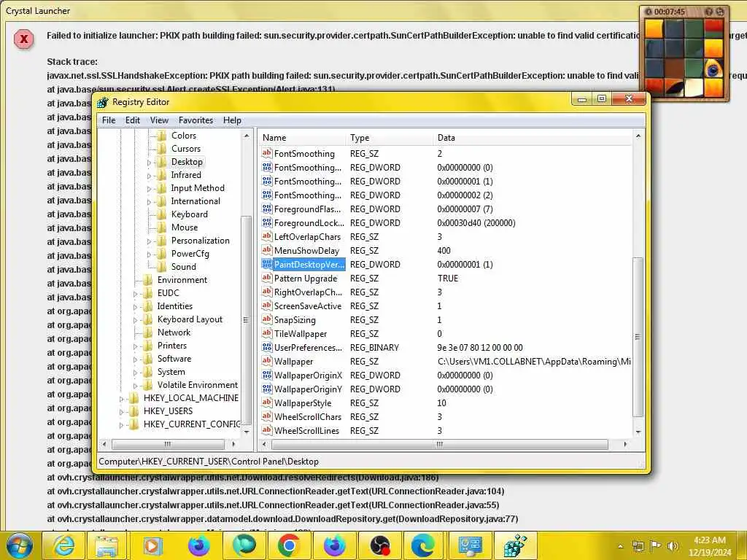The image size is (747, 560).
Task: Open Microsoft Edge from the taskbar
Action: point(424,545)
